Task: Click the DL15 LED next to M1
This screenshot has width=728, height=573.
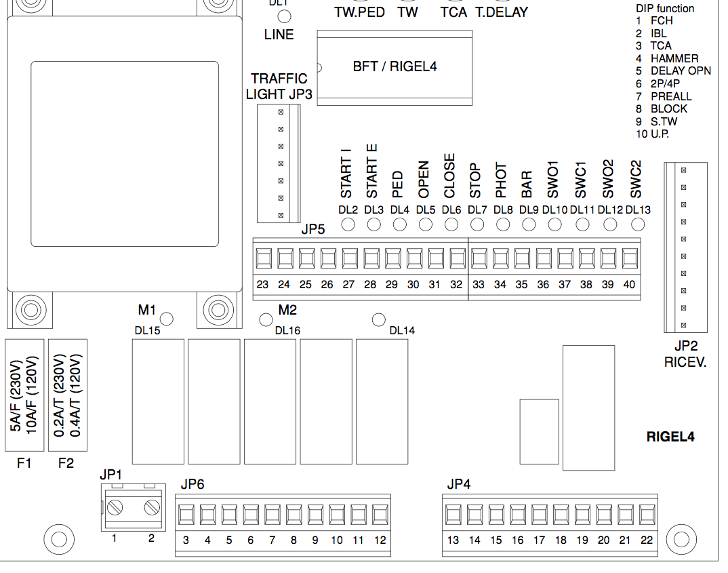Action: [166, 319]
